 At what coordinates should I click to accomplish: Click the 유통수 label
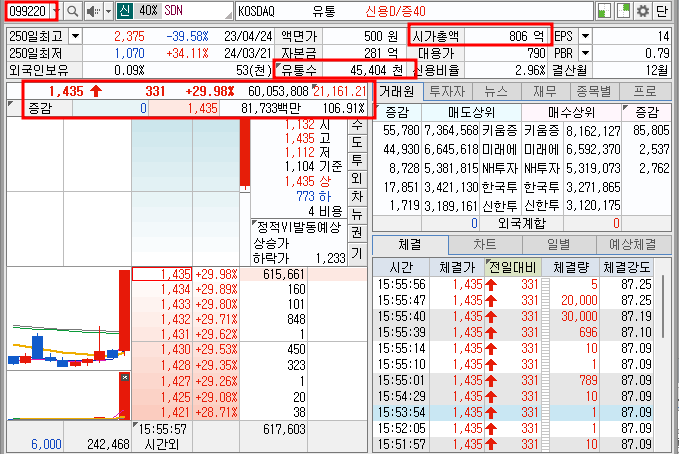pyautogui.click(x=299, y=70)
